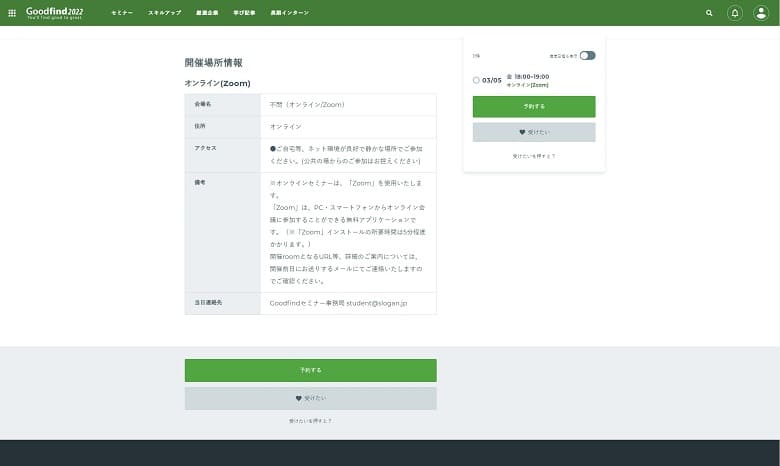Open the search magnifier icon
780x466 pixels.
click(709, 13)
